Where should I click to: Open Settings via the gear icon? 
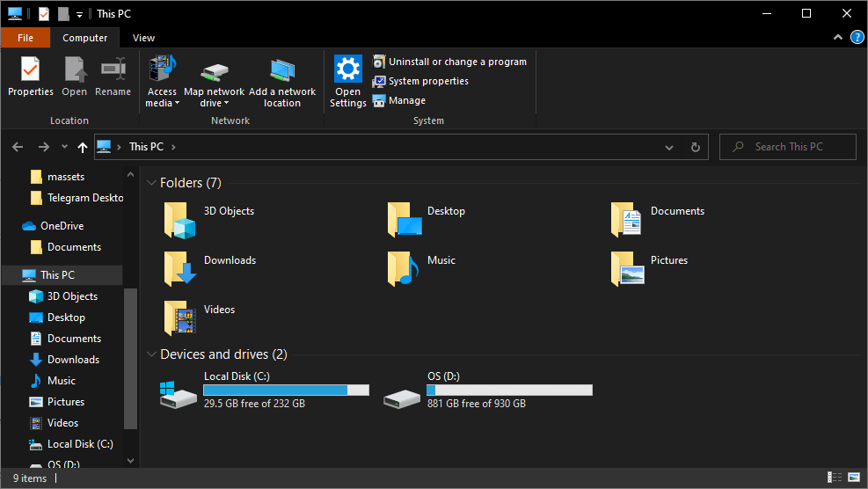tap(348, 69)
